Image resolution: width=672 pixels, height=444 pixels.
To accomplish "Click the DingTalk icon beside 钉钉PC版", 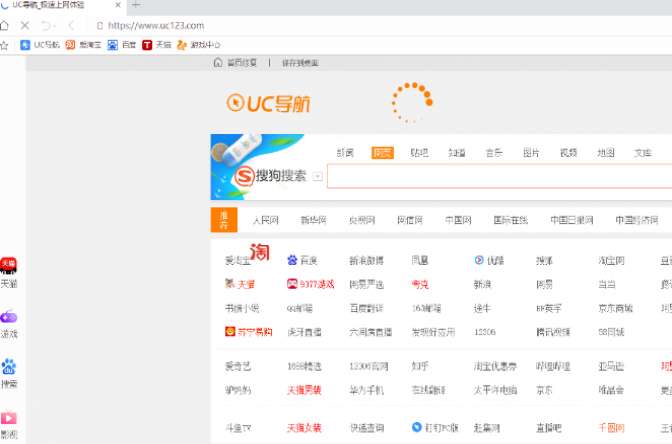I will (x=417, y=427).
